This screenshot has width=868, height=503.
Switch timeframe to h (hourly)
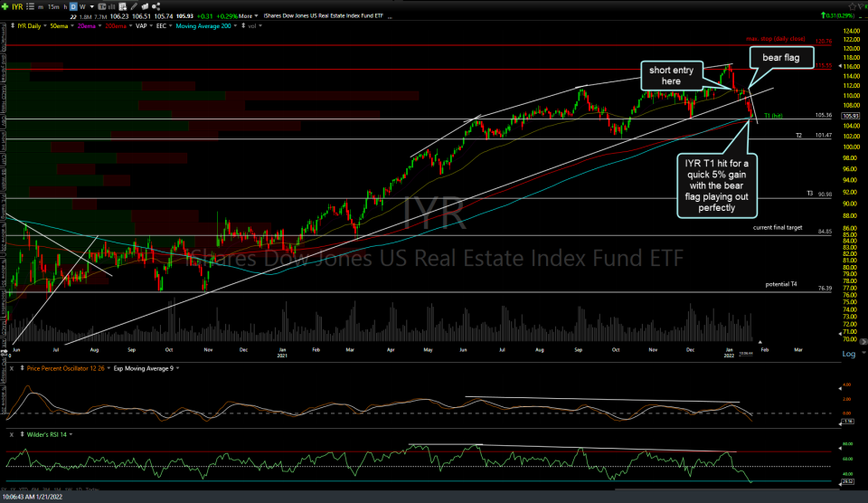click(65, 6)
